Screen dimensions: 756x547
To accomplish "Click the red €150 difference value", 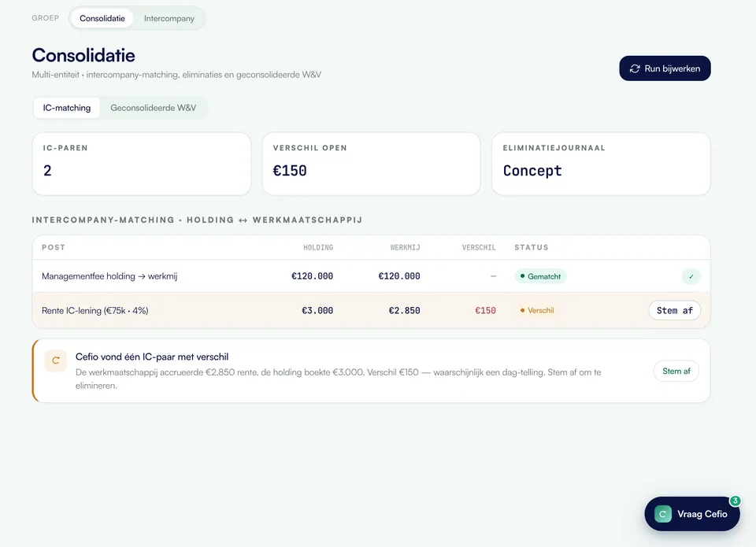I will pos(485,310).
